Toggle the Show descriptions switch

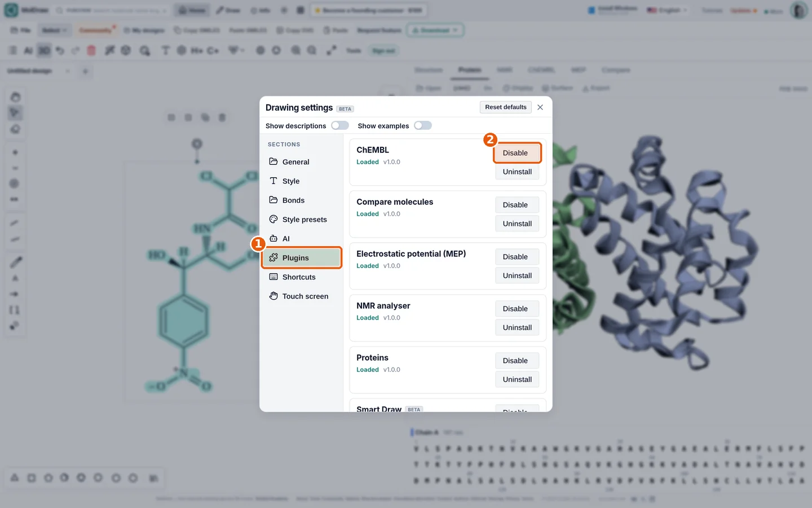tap(340, 125)
